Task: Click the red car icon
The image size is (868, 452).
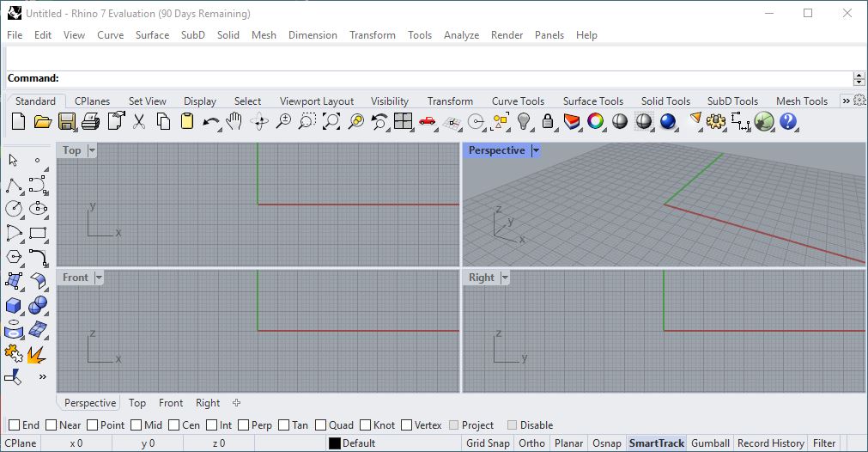Action: click(427, 121)
